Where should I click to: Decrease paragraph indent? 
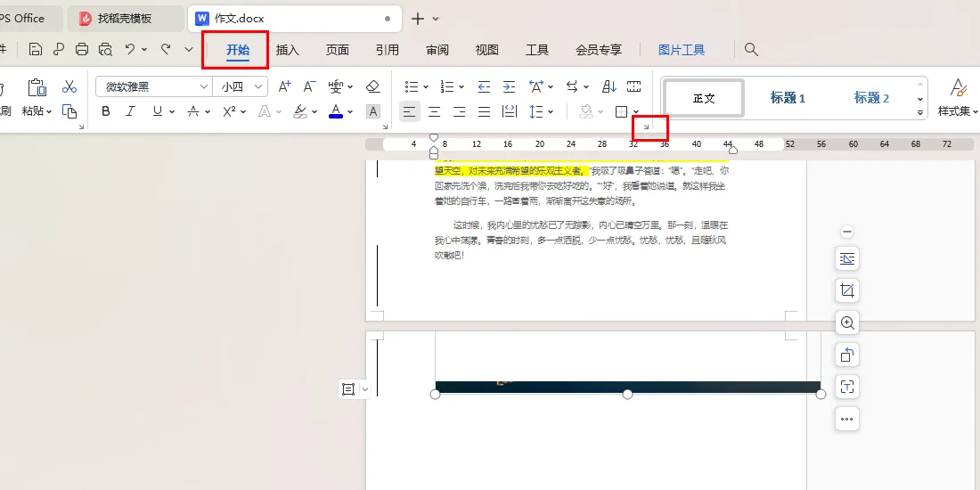[x=484, y=86]
